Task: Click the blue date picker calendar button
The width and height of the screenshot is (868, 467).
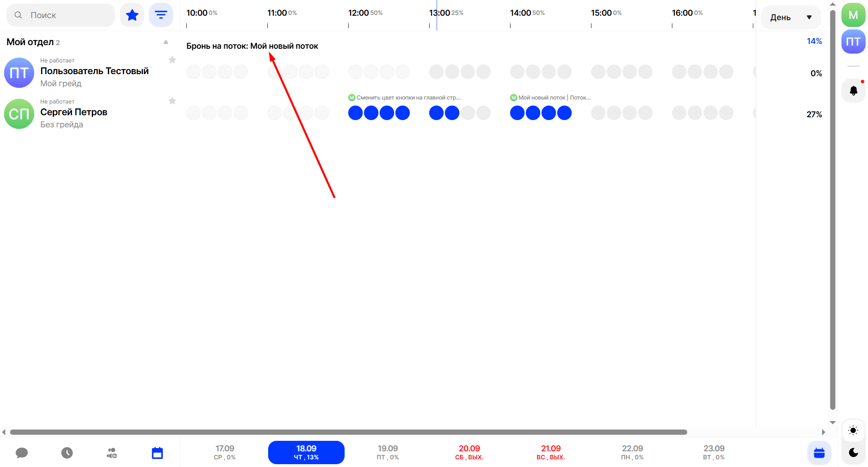Action: pos(819,453)
